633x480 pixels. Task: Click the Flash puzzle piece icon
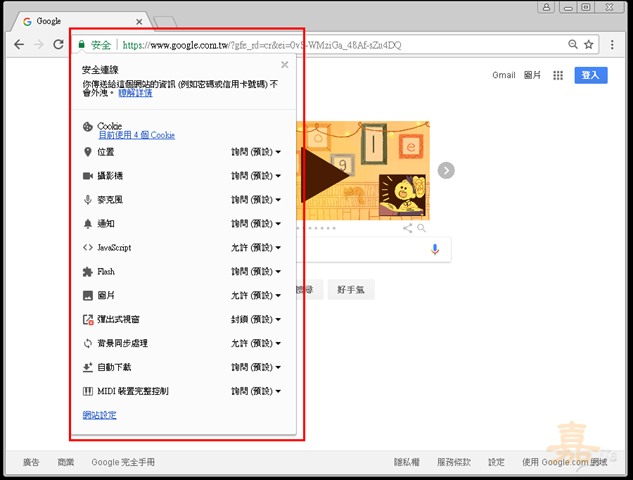click(88, 272)
